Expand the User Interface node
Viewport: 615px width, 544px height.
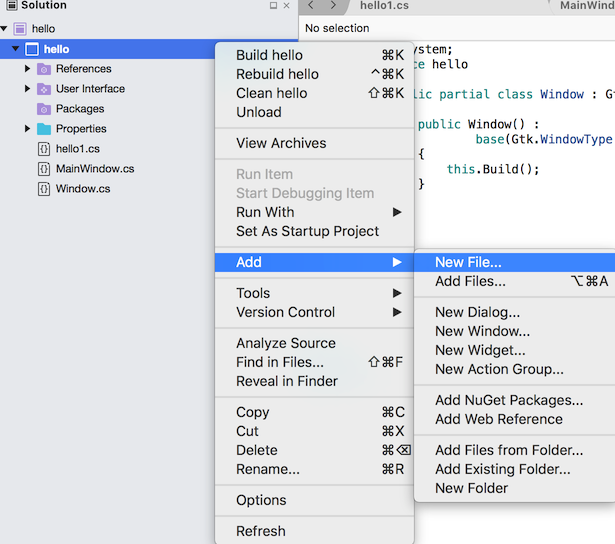tap(28, 89)
